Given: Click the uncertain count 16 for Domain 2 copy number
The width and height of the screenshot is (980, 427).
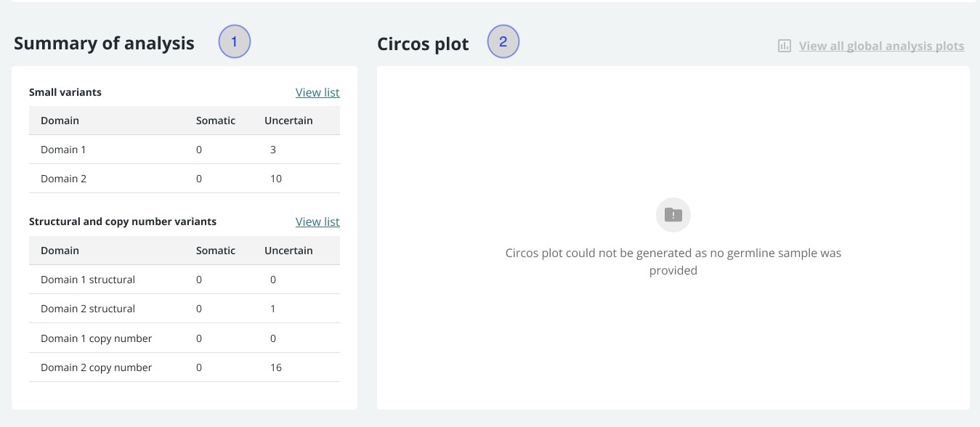Looking at the screenshot, I should click(276, 367).
